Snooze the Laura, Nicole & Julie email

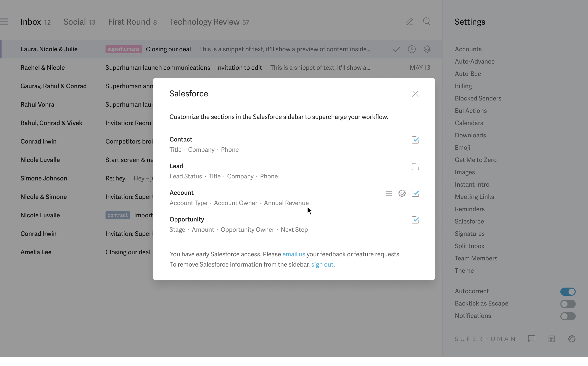pos(412,49)
